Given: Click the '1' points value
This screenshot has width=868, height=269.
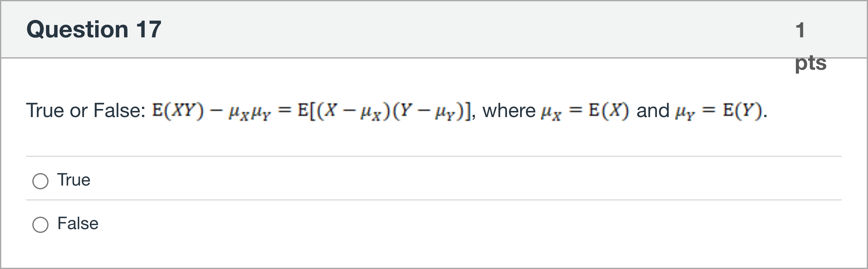Looking at the screenshot, I should tap(800, 31).
